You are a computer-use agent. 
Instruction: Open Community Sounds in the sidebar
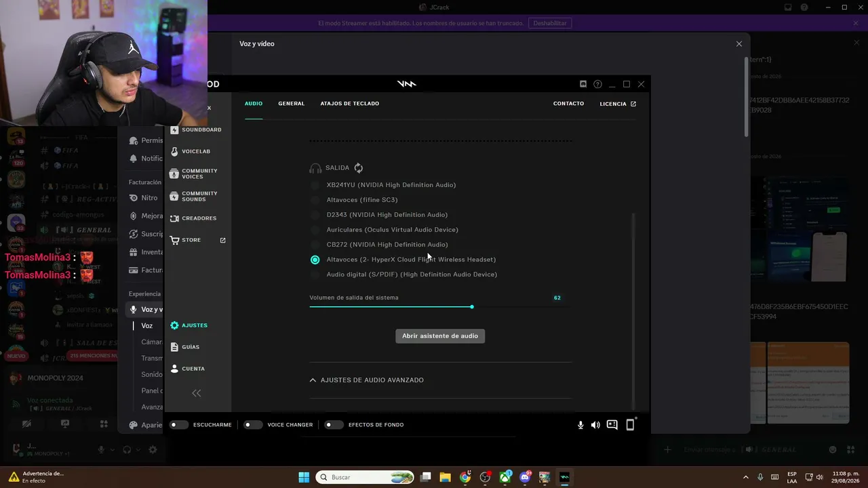click(x=194, y=197)
